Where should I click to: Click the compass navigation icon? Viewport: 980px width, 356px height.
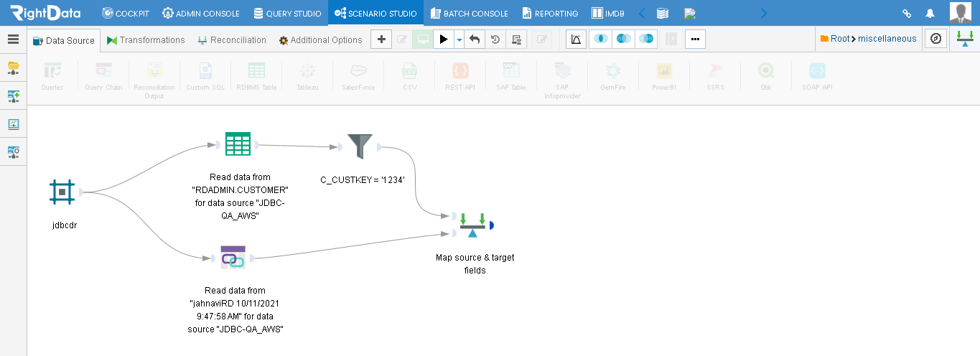click(935, 39)
